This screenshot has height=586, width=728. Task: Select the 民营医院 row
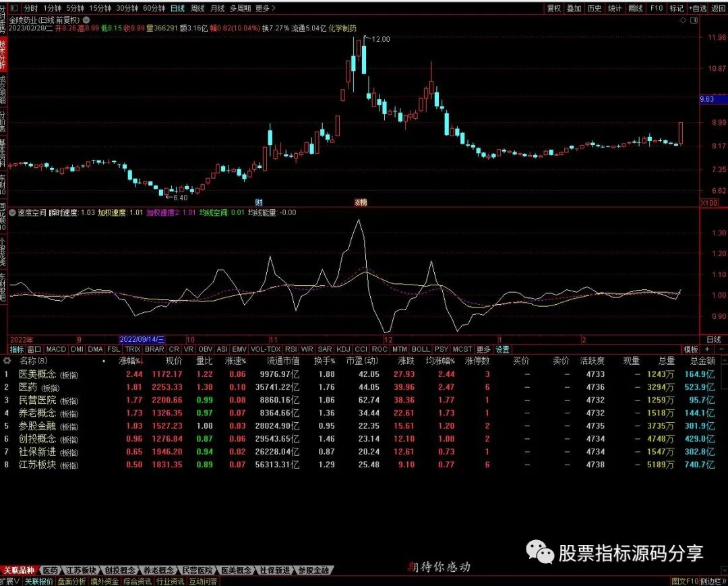364,401
